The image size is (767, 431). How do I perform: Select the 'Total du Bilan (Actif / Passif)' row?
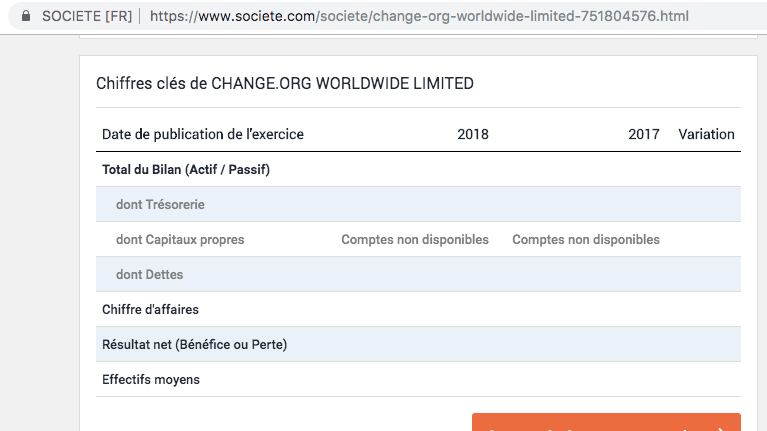coord(186,170)
